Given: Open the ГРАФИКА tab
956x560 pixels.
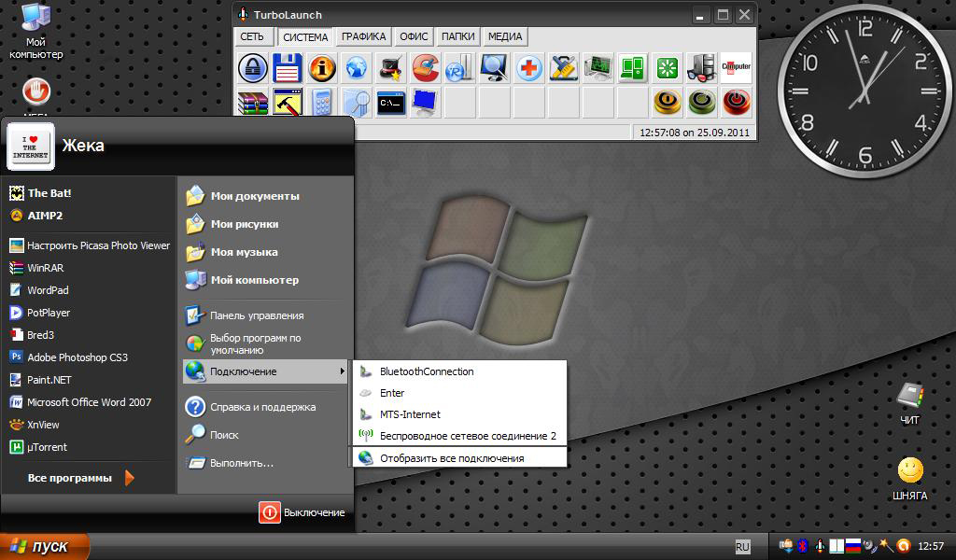Looking at the screenshot, I should point(363,36).
